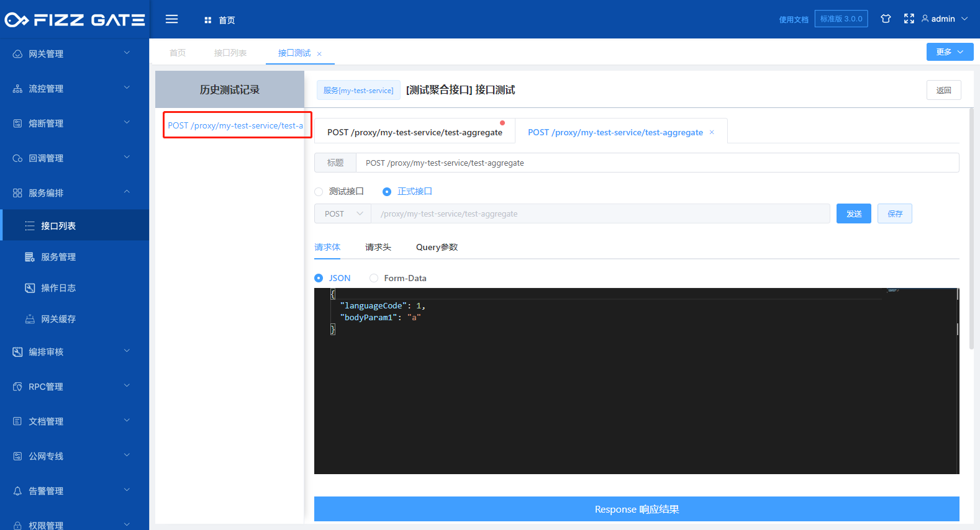
Task: Switch to the 接口列表 page tab
Action: [230, 53]
